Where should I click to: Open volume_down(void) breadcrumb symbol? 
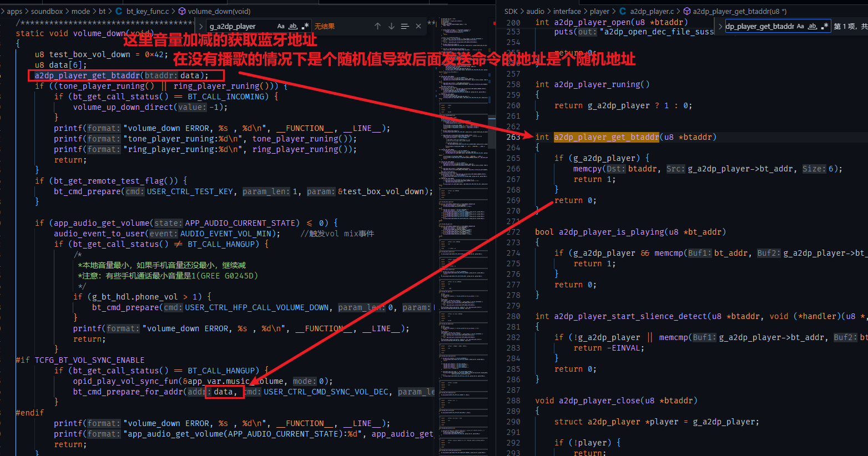tap(219, 11)
